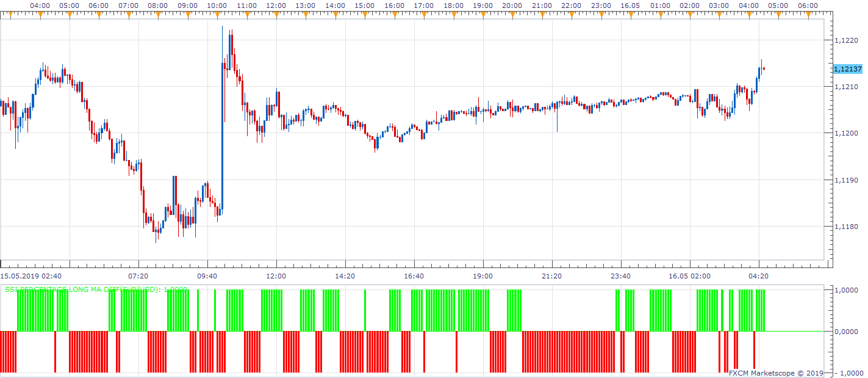Viewport: 868px width, 378px height.
Task: Click the orange marker under 19:00 top label
Action: [483, 14]
